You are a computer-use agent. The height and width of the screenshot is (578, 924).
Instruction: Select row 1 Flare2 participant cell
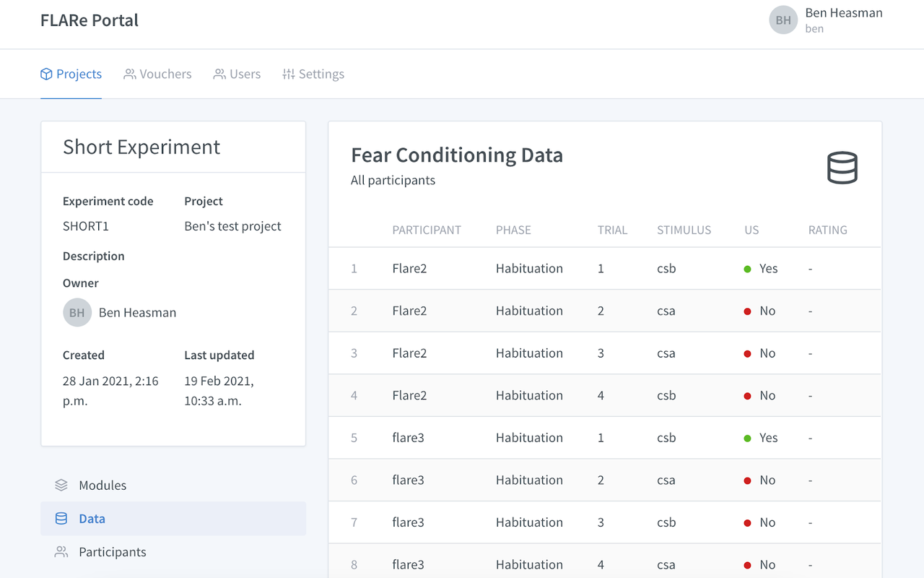pos(409,268)
